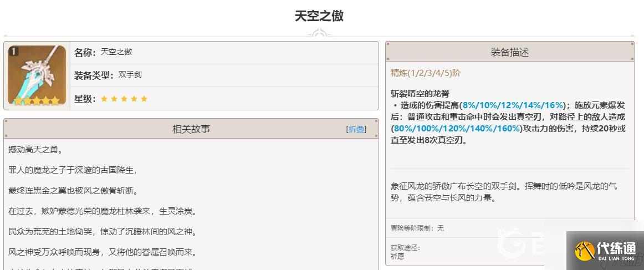Click the obtain method value 祈愿
This screenshot has width=644, height=270.
397,256
